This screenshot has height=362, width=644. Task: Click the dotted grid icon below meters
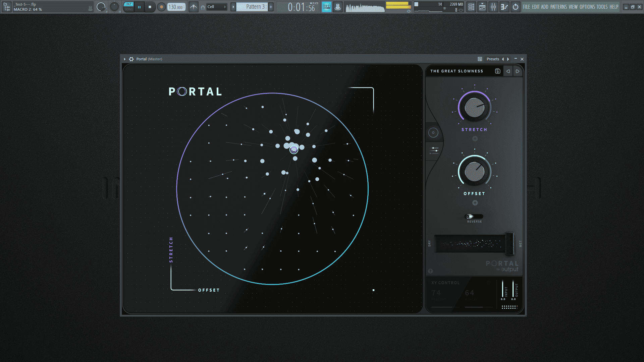pyautogui.click(x=509, y=307)
